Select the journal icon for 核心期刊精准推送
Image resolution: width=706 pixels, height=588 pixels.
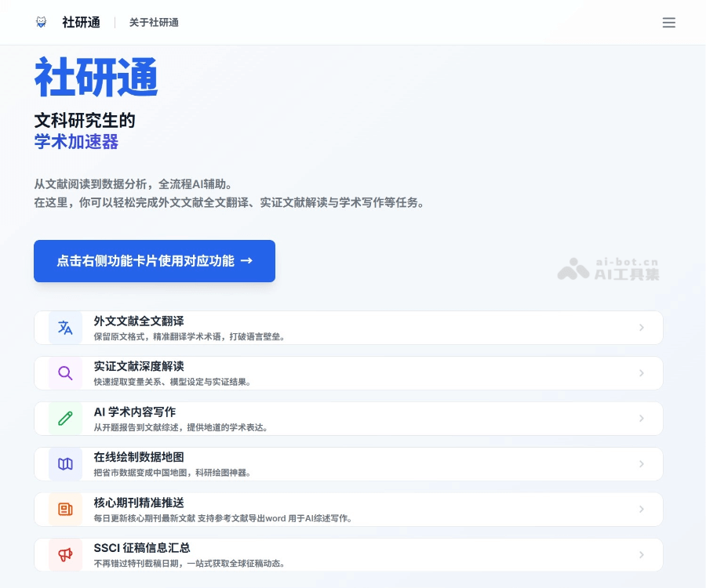(65, 509)
